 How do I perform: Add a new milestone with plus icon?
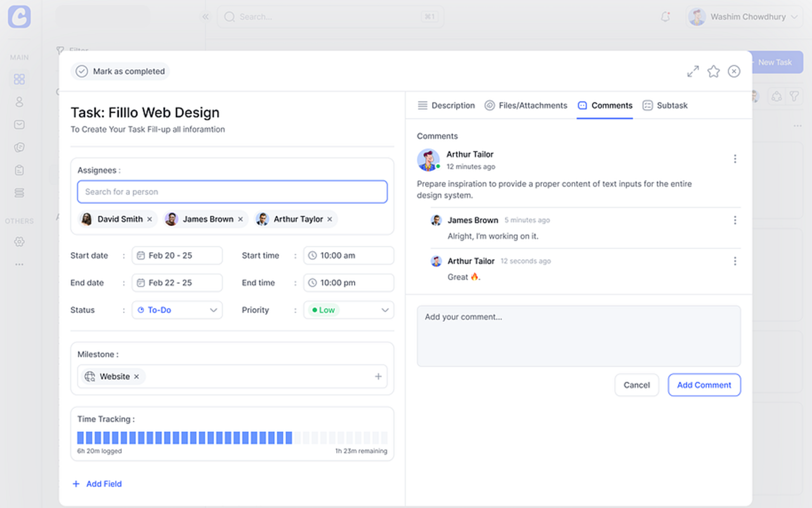[378, 377]
